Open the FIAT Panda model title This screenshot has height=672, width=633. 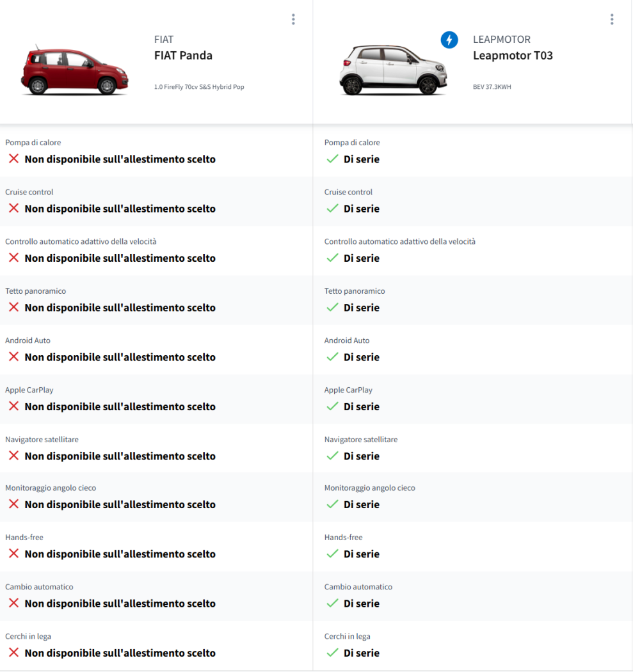point(183,56)
